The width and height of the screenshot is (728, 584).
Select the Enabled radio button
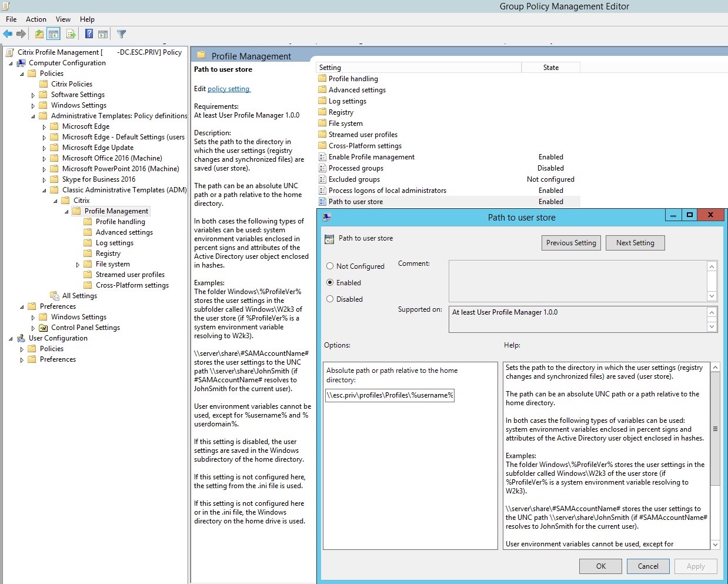pos(330,283)
